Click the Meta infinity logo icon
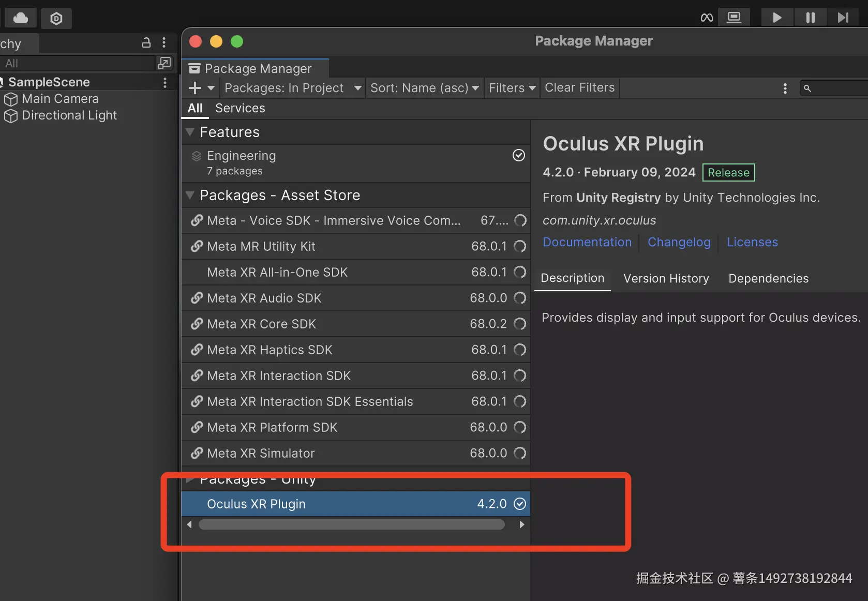Screen dimensions: 868x601 coord(707,18)
